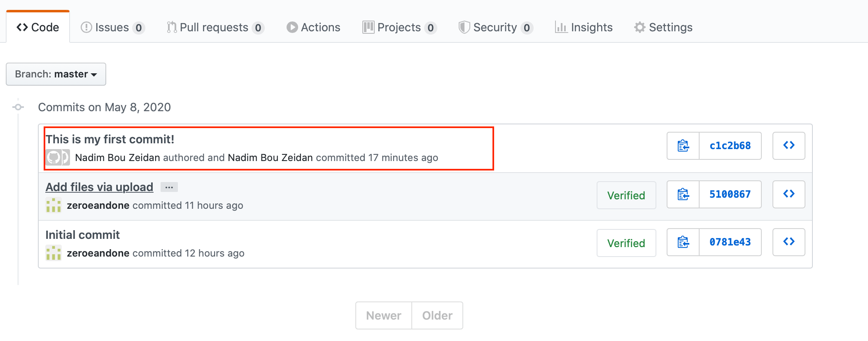Click the Older pagination button
This screenshot has height=341, width=868.
coord(437,315)
